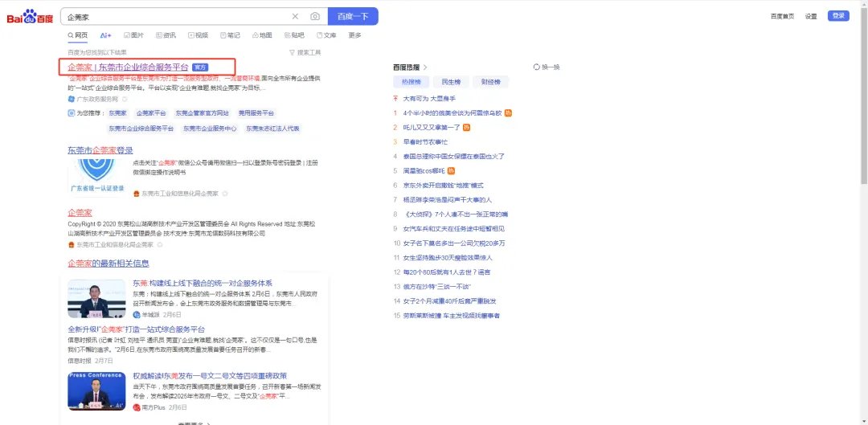Open the standalone 企莞家 result title
Screen dimensions: 868x425
tap(80, 212)
